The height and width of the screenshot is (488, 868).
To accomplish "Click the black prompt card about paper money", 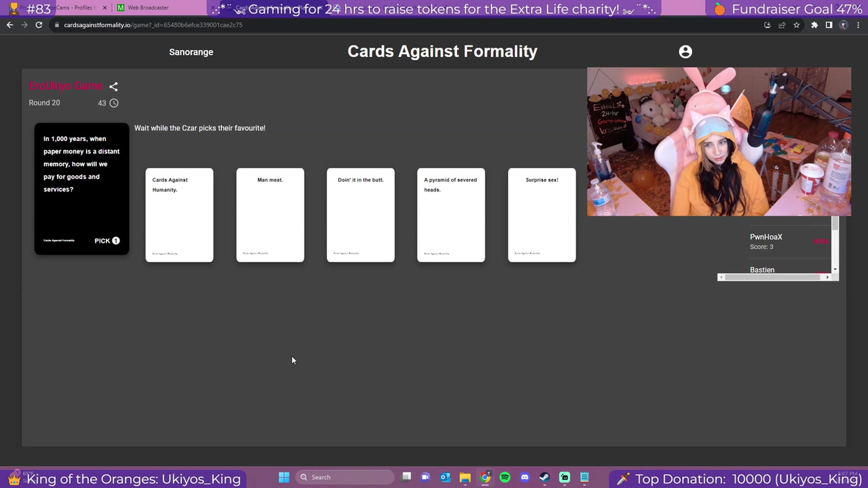I will 82,189.
